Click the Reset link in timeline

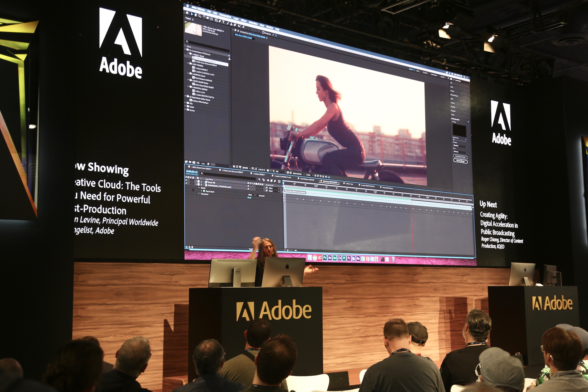[x=249, y=197]
